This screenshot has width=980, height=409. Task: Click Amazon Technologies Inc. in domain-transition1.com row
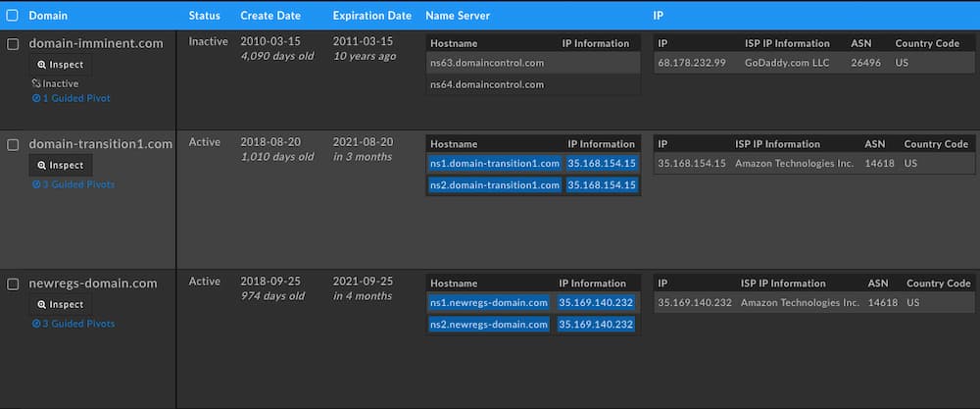point(795,163)
